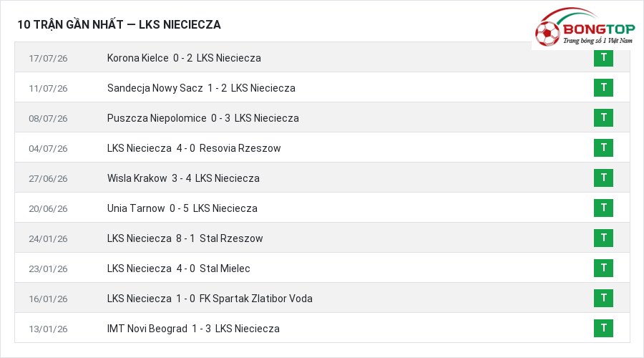Select the LKS Nieciecza 8 - 1 Stal Rzeszow row
Viewport: 644px width, 358px height.
click(x=322, y=238)
